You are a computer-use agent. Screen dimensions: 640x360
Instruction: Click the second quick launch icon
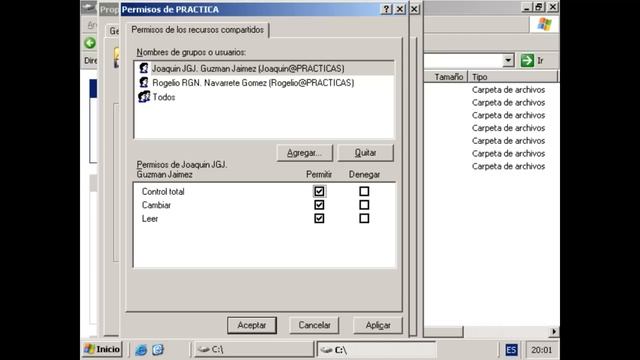pyautogui.click(x=158, y=350)
